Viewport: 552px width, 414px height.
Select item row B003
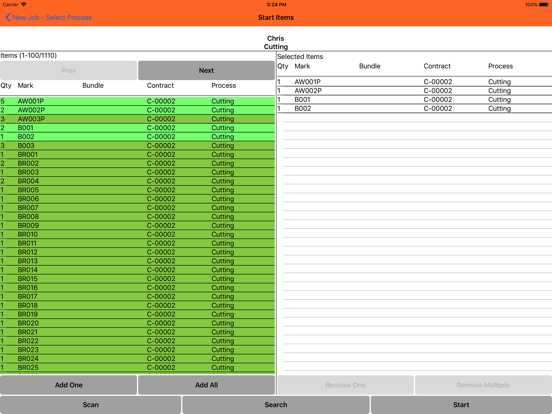click(x=137, y=146)
